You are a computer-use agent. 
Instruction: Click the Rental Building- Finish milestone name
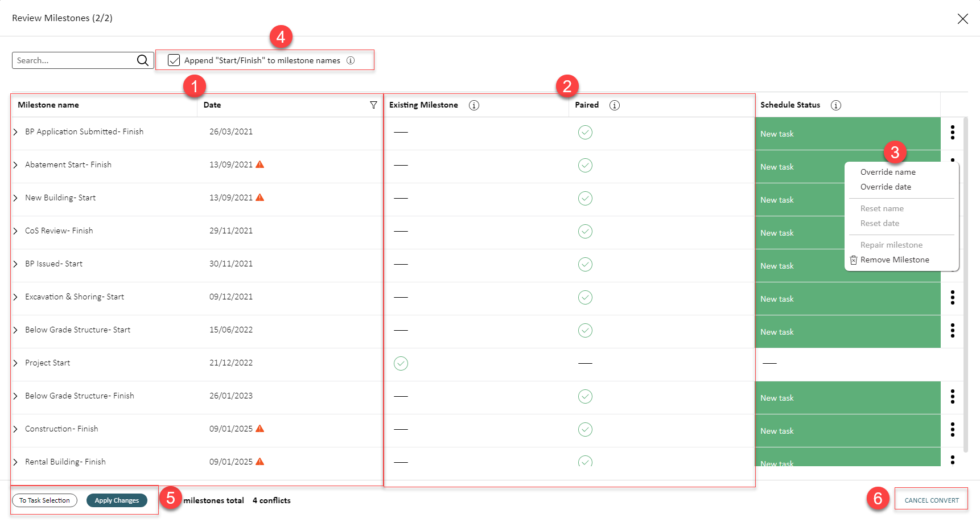pyautogui.click(x=65, y=462)
